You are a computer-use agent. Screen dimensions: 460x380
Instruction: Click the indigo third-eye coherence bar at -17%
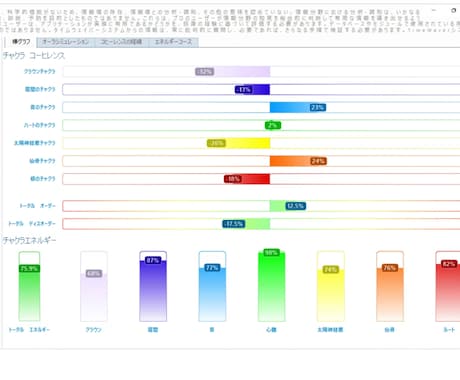[252, 90]
